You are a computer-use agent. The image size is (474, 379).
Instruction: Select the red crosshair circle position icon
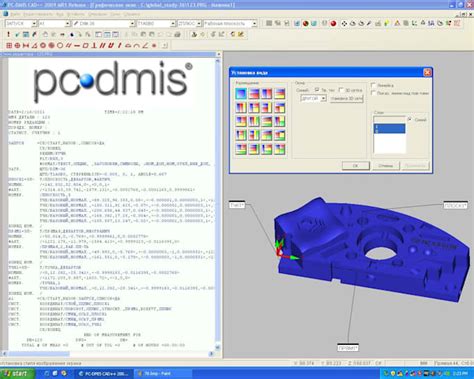click(x=17, y=45)
